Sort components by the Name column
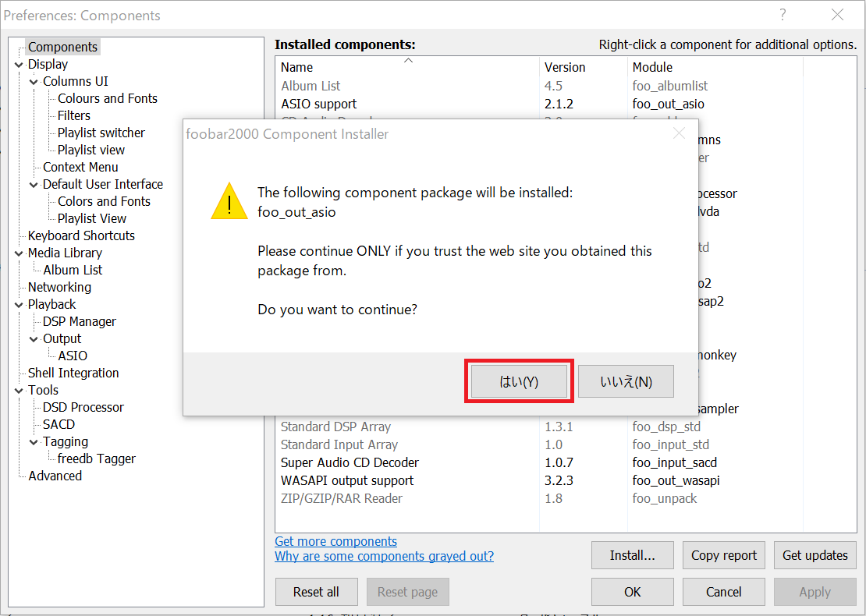866x616 pixels. click(x=407, y=67)
